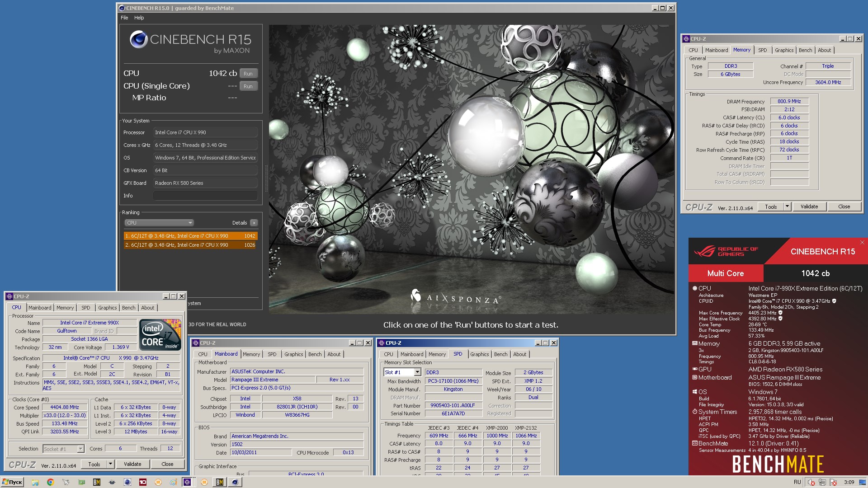This screenshot has height=488, width=868.
Task: Click the Memory module icon in BenchMate panel
Action: tap(694, 343)
